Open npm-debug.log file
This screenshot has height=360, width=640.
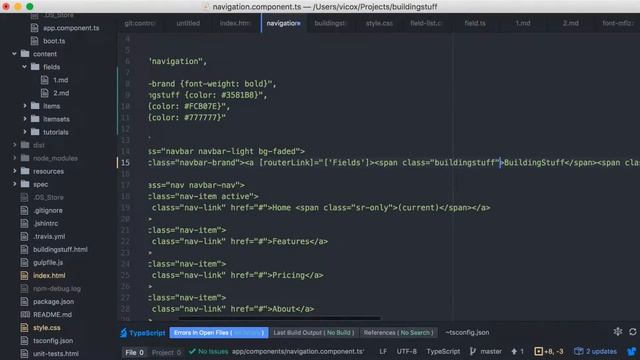[x=57, y=289]
